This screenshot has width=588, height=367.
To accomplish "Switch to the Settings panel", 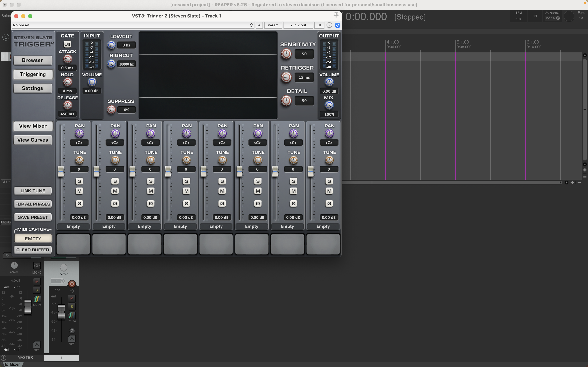I will click(x=33, y=88).
